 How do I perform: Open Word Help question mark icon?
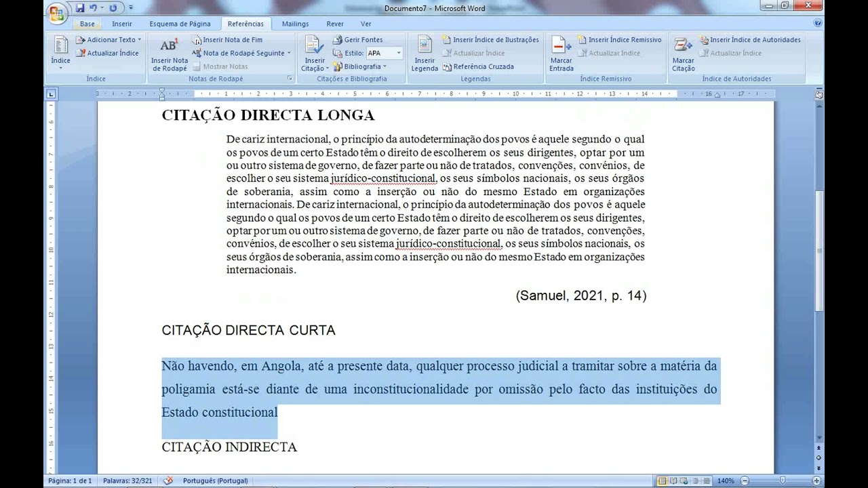pos(818,23)
